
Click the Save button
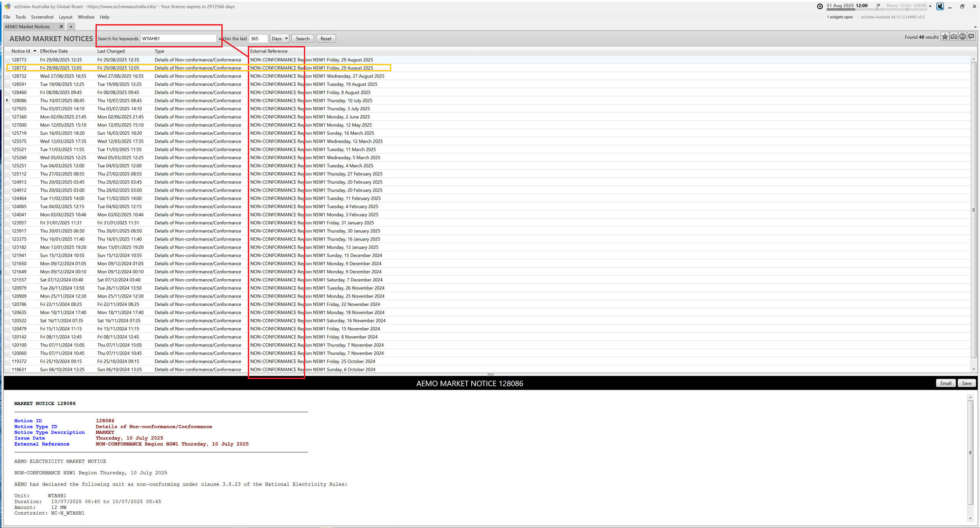(x=967, y=383)
